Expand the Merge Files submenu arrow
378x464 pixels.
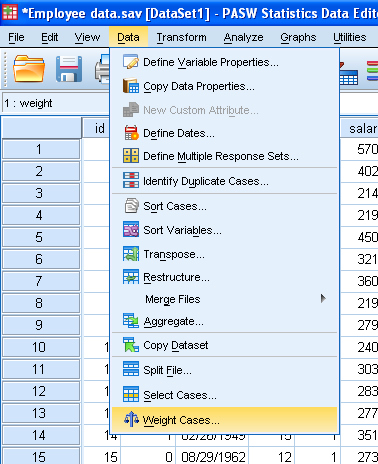[323, 298]
